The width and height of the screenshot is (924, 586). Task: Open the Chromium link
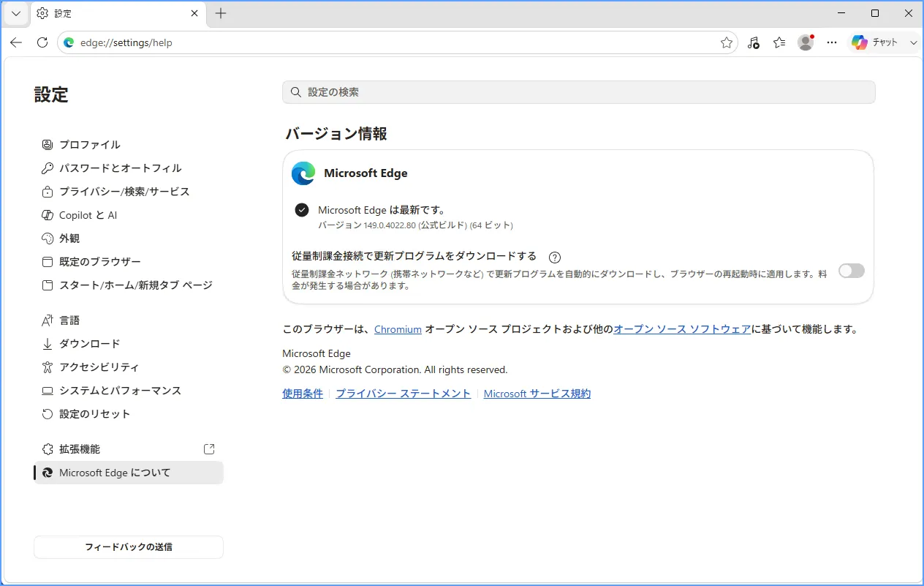[398, 329]
